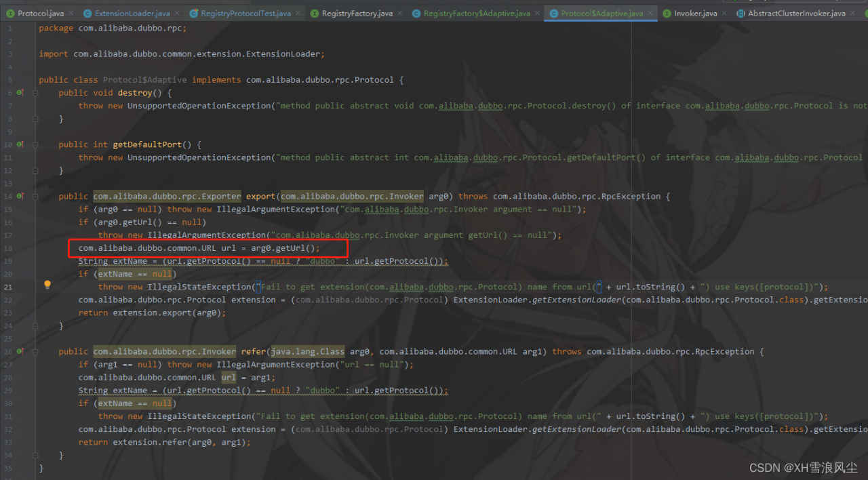Collapse the fold end marker on line 24
The height and width of the screenshot is (480, 868).
tap(35, 325)
